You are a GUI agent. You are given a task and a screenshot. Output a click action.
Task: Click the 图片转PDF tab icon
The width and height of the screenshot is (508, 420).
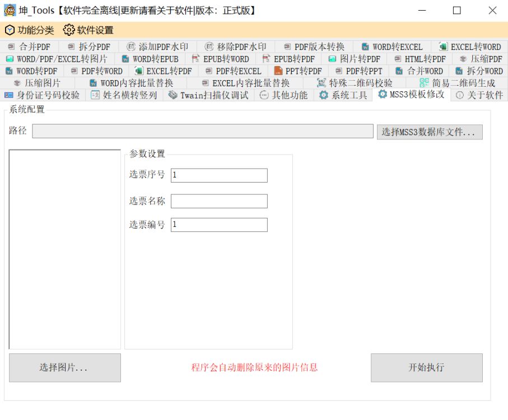pos(332,59)
